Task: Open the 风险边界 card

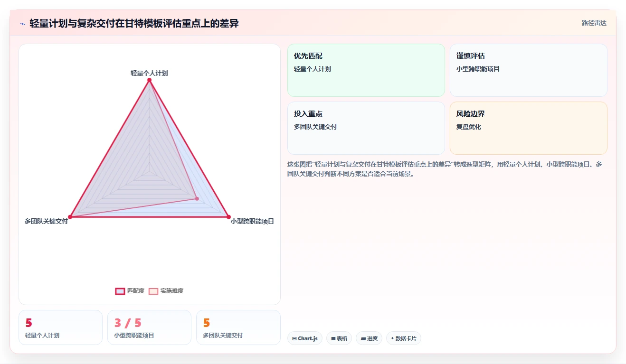Action: pyautogui.click(x=529, y=128)
